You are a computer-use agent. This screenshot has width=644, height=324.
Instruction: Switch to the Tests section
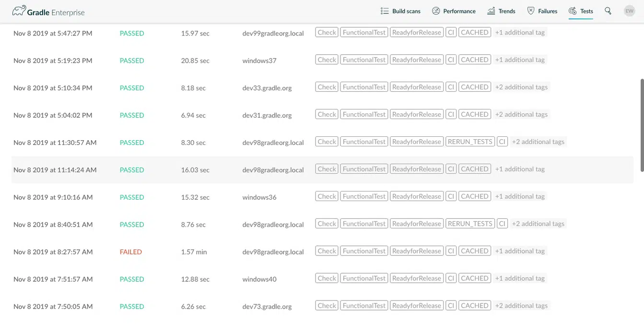580,11
